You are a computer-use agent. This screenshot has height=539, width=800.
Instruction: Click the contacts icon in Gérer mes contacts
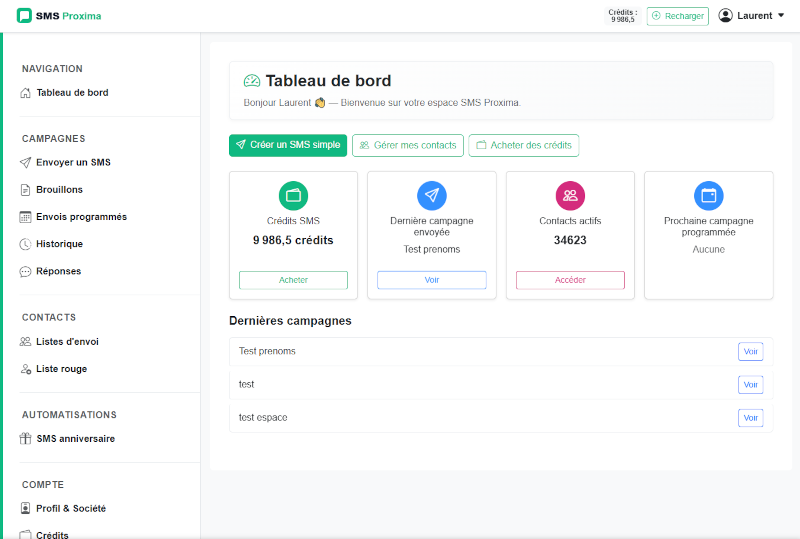pos(364,145)
